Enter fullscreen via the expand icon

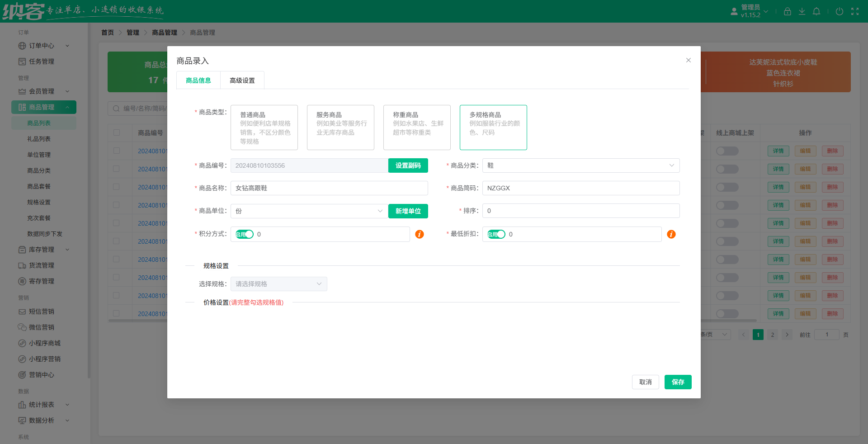tap(855, 11)
